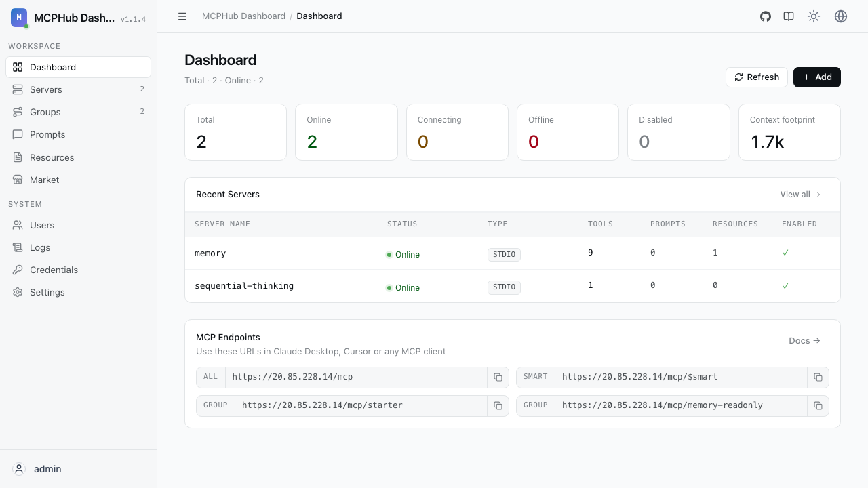Open Dashboard in the sidebar

tap(78, 67)
